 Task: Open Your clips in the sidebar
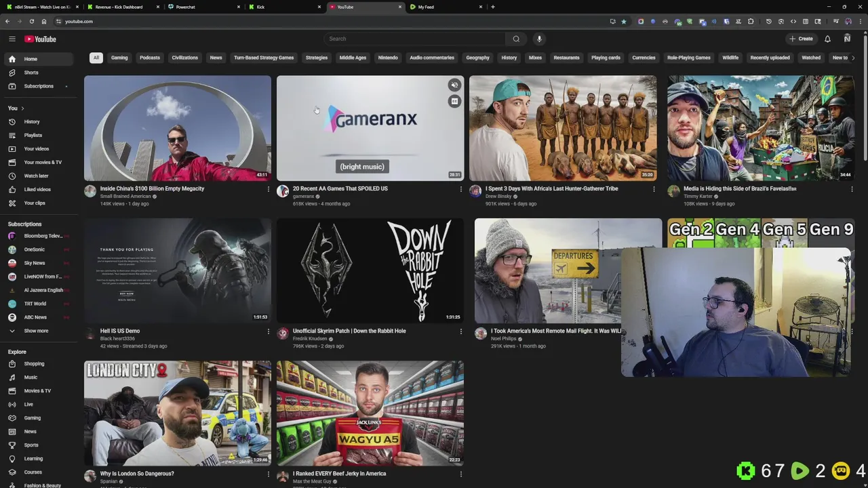pyautogui.click(x=38, y=203)
